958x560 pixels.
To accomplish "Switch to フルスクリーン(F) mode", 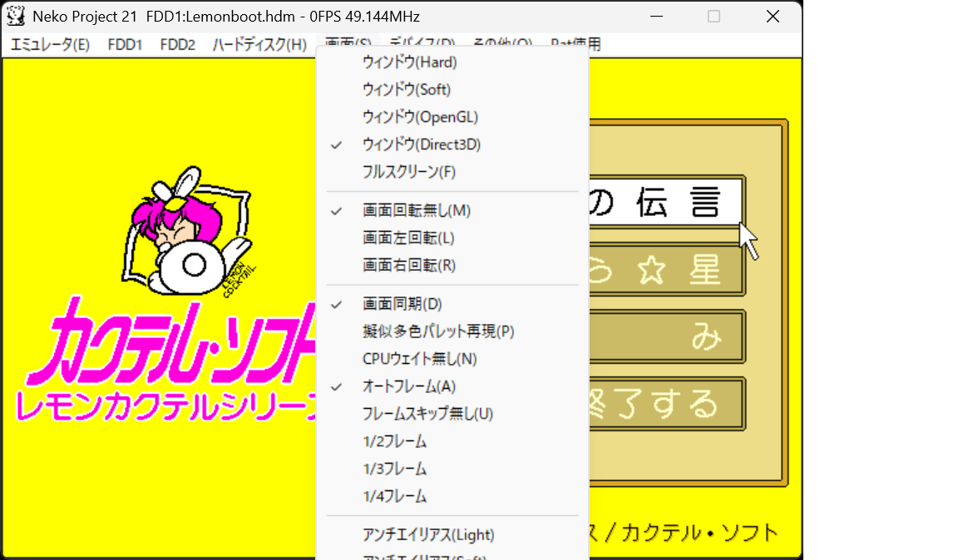I will [x=409, y=172].
